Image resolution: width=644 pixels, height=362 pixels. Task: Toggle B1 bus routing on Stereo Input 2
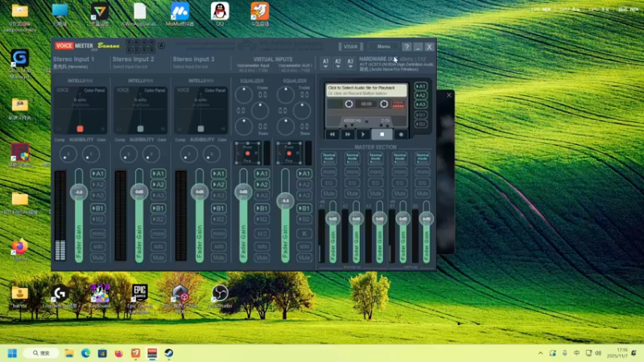(159, 208)
